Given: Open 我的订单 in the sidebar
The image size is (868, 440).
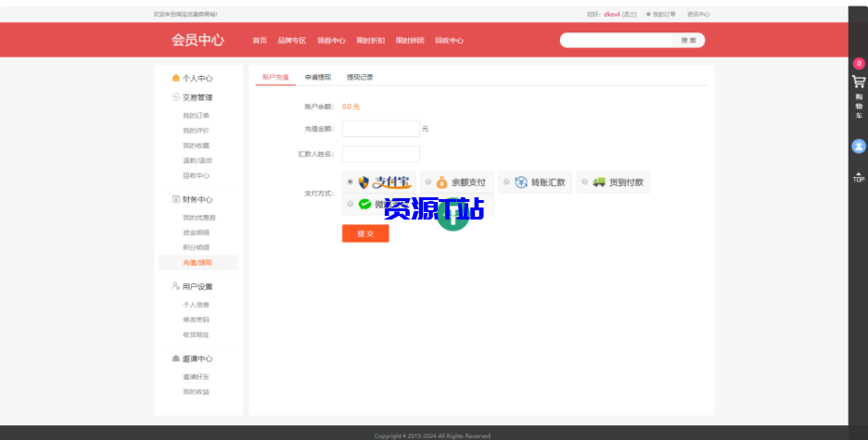Looking at the screenshot, I should (196, 116).
